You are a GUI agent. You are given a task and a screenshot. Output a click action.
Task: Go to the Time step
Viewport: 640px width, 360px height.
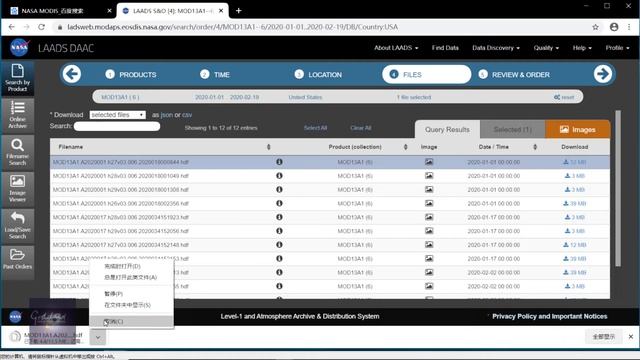click(x=215, y=75)
